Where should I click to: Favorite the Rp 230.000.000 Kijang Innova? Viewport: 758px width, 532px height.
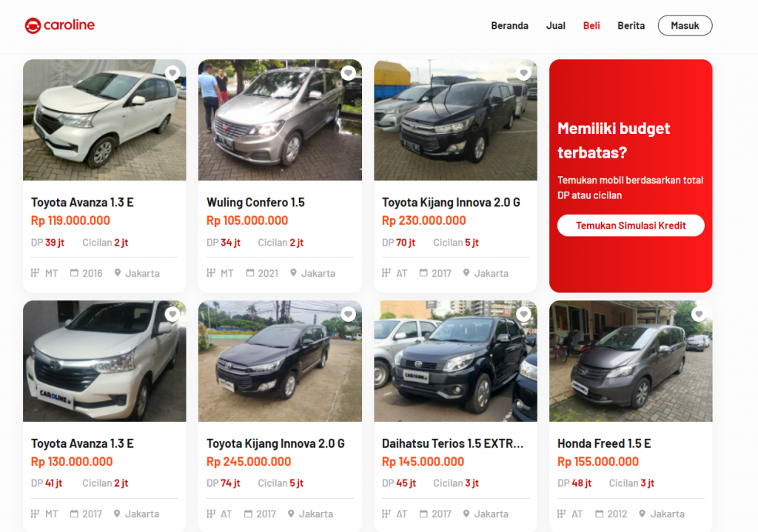click(523, 73)
